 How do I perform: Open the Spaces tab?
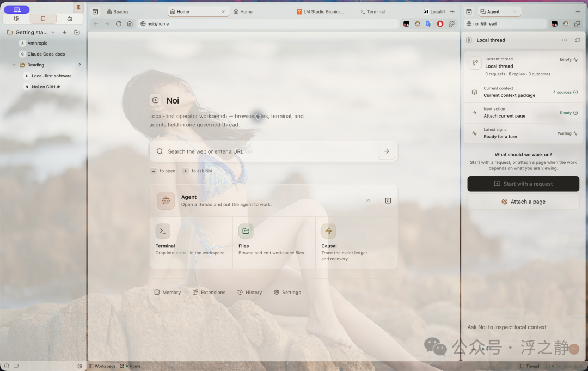click(118, 11)
